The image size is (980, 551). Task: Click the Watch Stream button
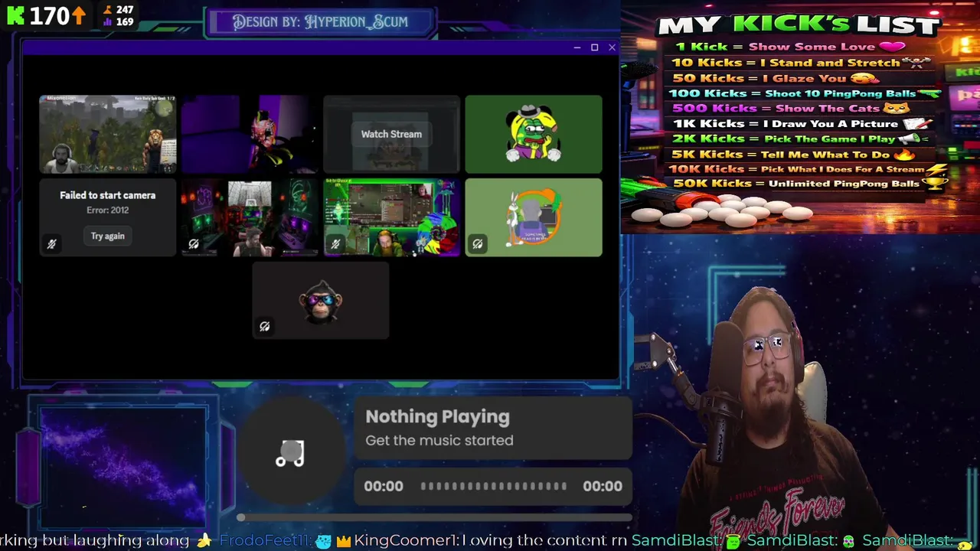click(x=391, y=134)
